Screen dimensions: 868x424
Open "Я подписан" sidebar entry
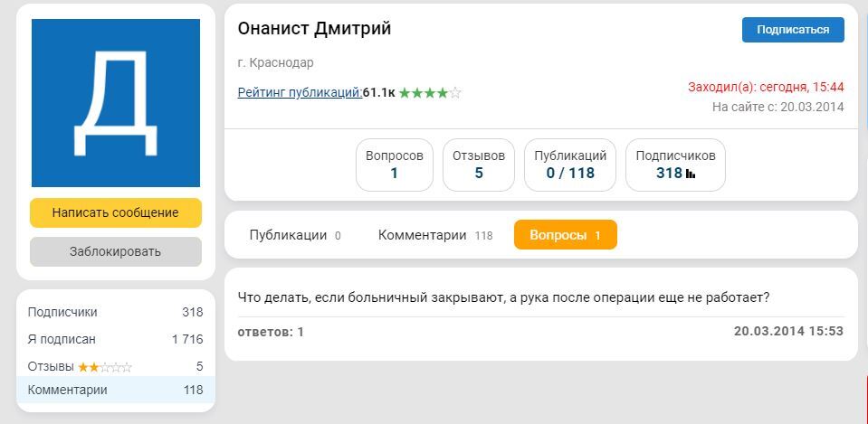click(x=62, y=339)
